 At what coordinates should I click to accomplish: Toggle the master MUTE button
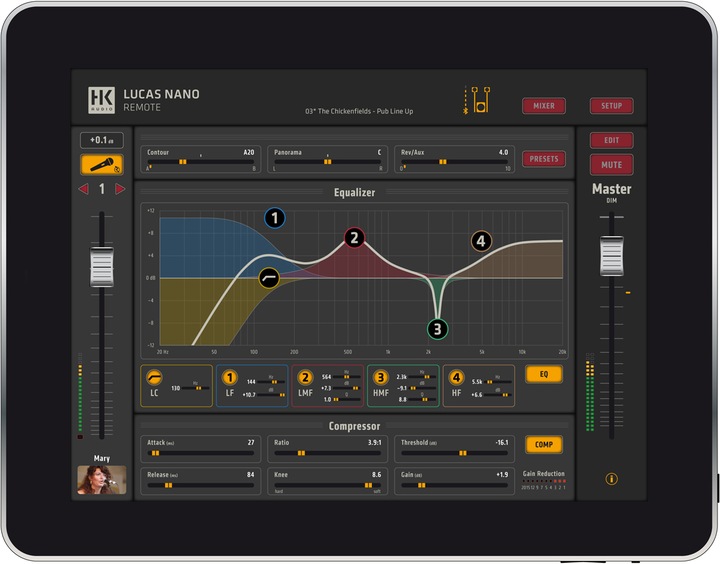coord(611,165)
